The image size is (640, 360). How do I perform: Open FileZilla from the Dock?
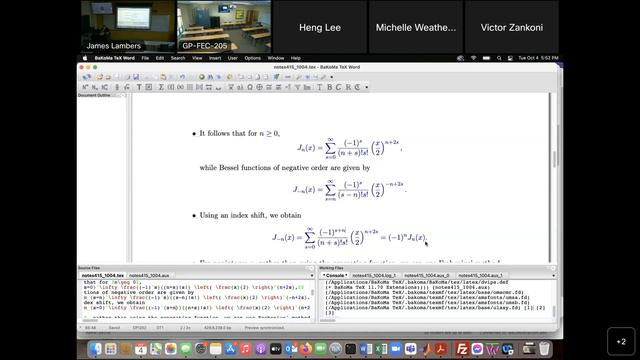tap(462, 349)
